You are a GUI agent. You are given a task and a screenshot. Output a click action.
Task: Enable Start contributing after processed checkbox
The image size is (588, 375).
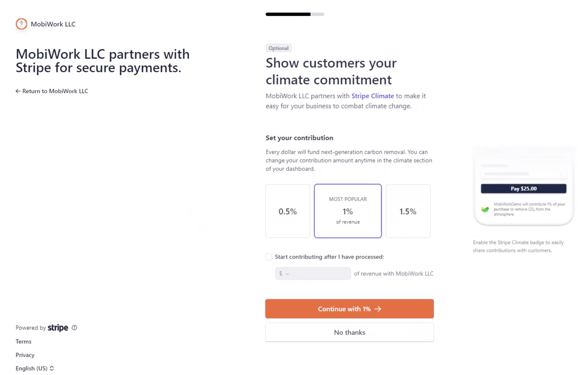coord(269,257)
